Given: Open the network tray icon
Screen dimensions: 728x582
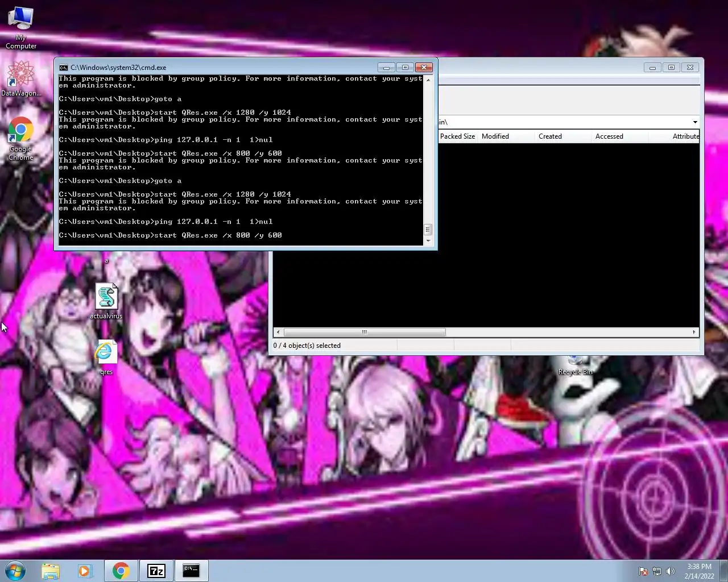Looking at the screenshot, I should coord(657,571).
